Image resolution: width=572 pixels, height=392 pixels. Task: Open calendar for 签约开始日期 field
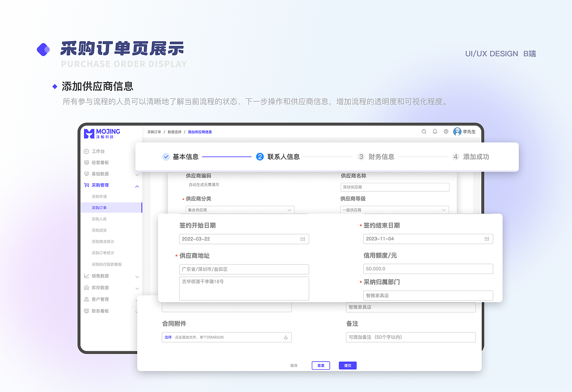tap(303, 239)
